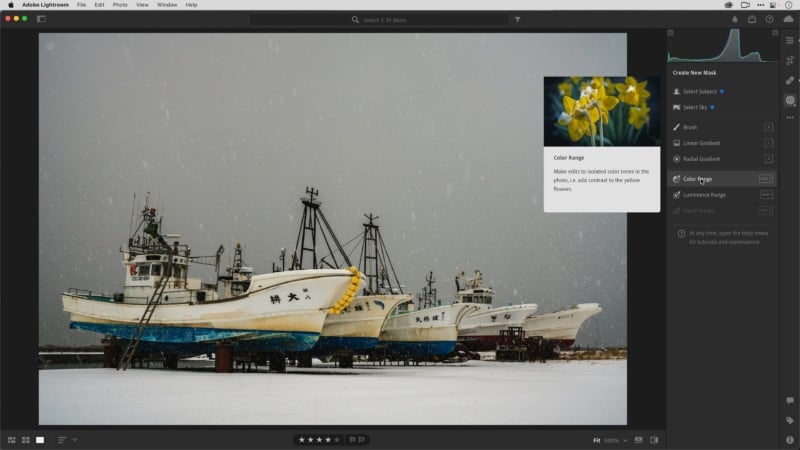Click the Share export icon
Viewport: 800px width, 450px height.
[752, 19]
